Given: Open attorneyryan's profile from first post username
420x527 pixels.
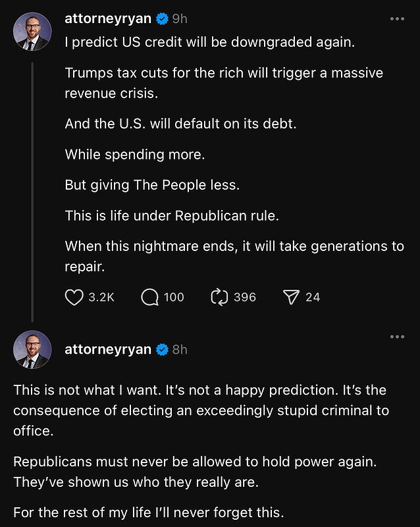Looking at the screenshot, I should click(108, 18).
